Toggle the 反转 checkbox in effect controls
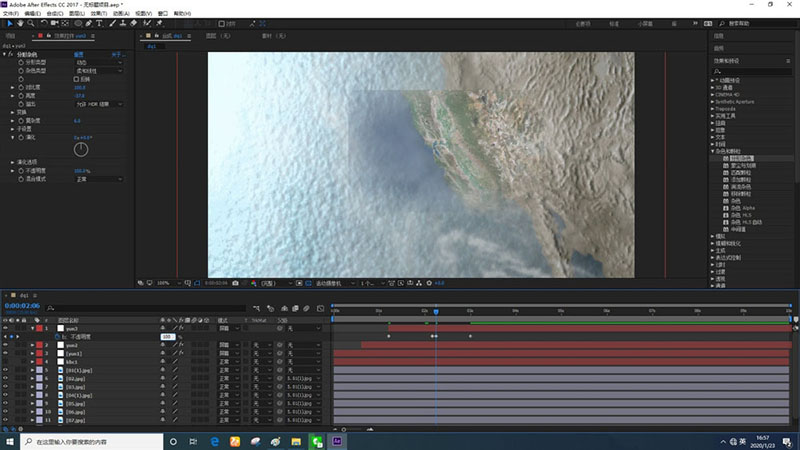Screen dimensions: 800x450 [78, 79]
